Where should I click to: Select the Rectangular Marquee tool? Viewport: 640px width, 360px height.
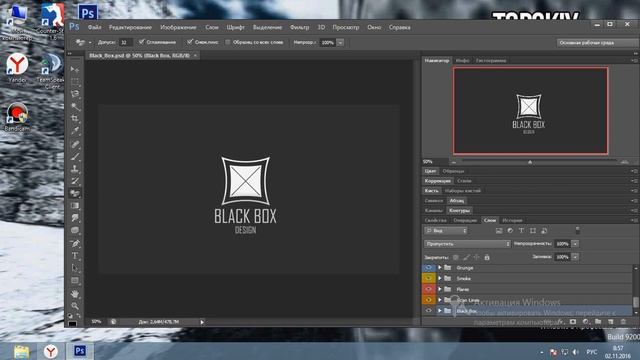click(75, 82)
